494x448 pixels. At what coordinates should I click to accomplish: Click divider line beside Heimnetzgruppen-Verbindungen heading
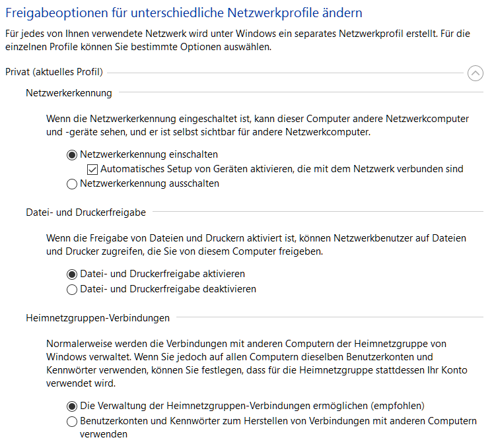tap(330, 317)
